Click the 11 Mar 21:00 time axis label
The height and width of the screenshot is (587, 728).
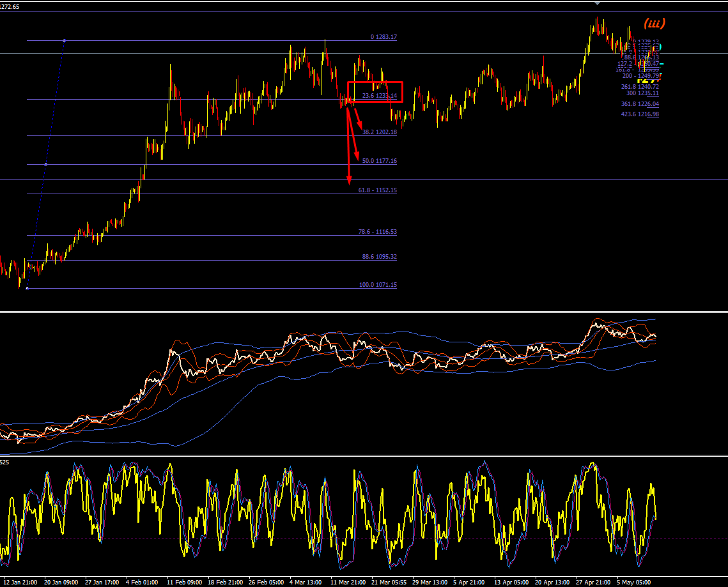[x=348, y=582]
